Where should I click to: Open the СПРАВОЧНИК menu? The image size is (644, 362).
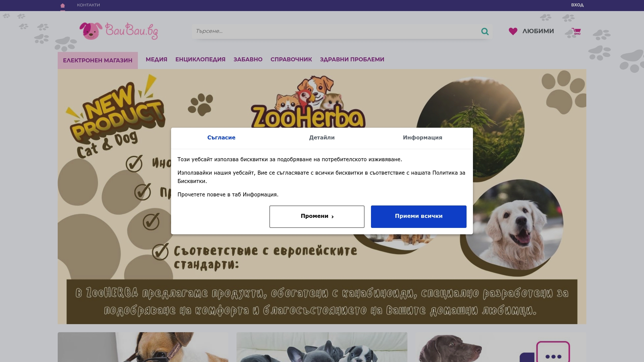[291, 59]
